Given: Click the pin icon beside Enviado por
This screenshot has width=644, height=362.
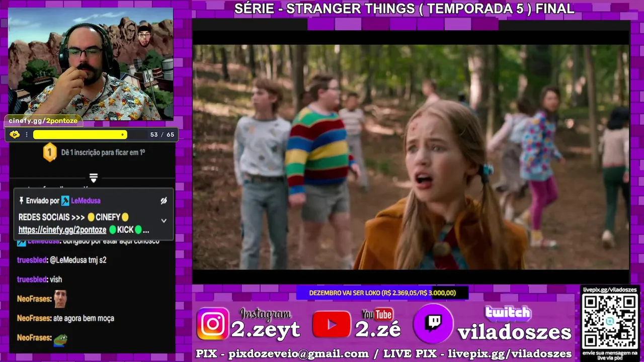Looking at the screenshot, I should click(21, 201).
